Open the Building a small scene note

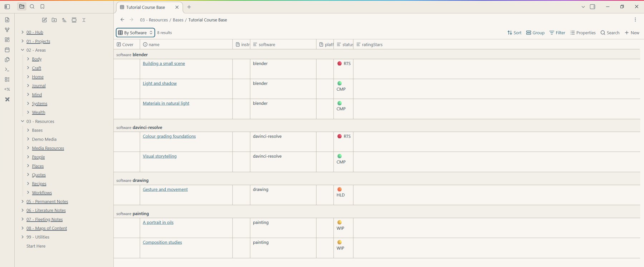click(x=164, y=63)
